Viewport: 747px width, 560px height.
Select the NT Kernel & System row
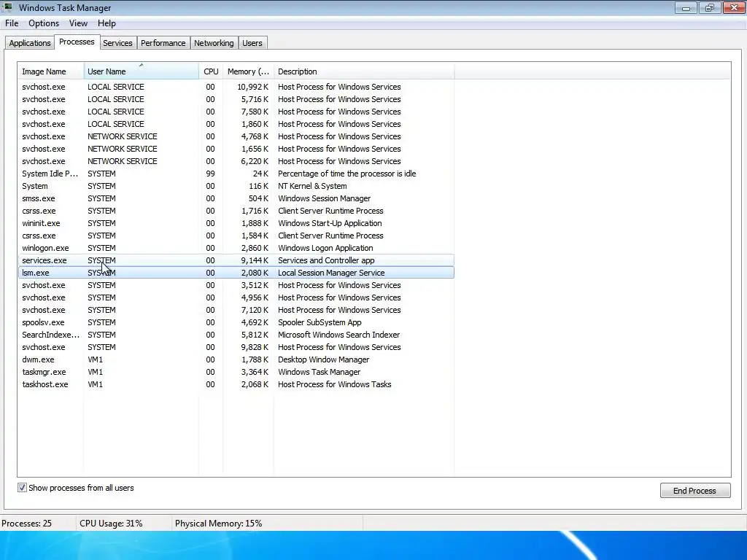pos(236,186)
